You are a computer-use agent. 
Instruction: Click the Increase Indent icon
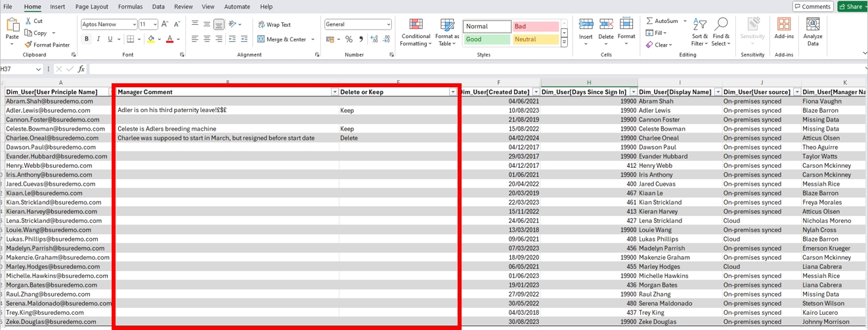click(245, 39)
